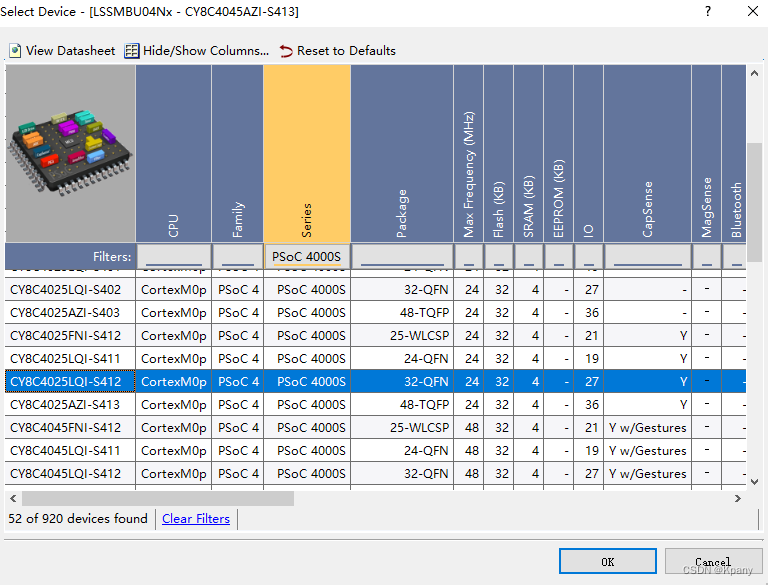Viewport: 768px width, 585px height.
Task: Sort by the Bluetooth column header
Action: [734, 153]
